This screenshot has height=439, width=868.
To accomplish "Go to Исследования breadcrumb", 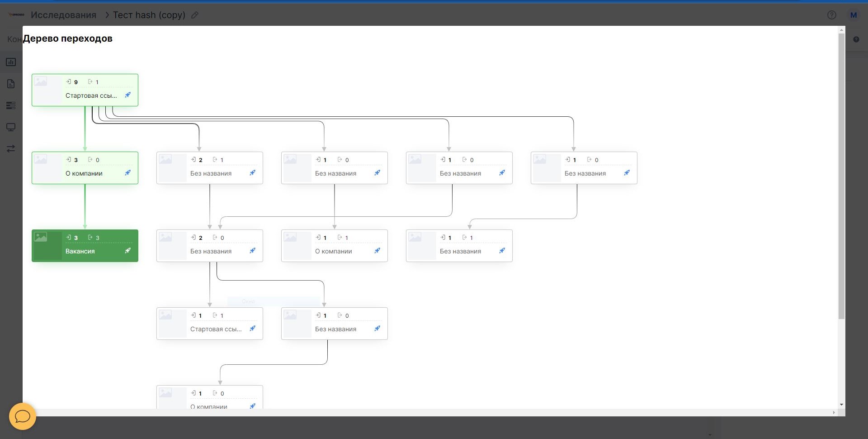I will 63,15.
